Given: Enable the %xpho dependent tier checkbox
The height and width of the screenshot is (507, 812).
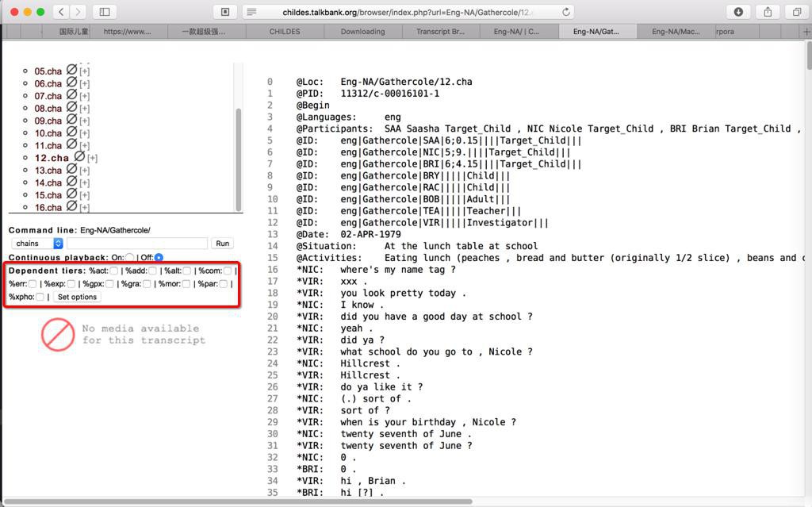Looking at the screenshot, I should (40, 297).
